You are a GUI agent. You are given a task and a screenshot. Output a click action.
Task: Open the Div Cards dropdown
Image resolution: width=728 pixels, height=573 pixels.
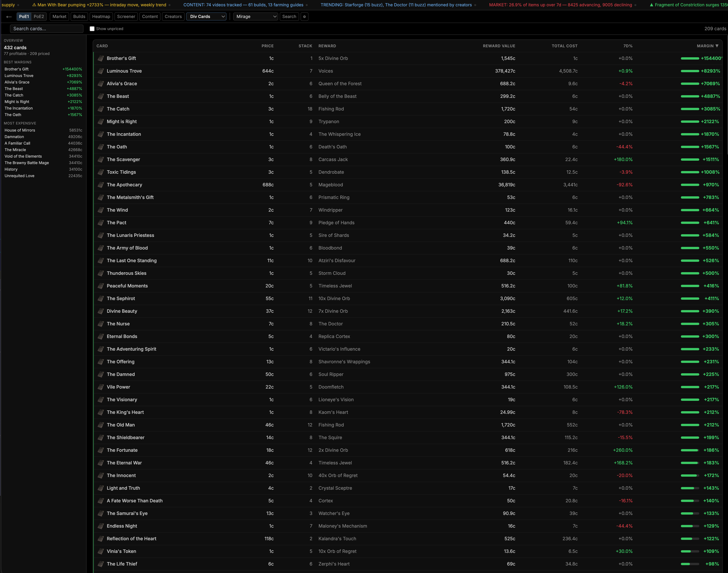[x=207, y=16]
